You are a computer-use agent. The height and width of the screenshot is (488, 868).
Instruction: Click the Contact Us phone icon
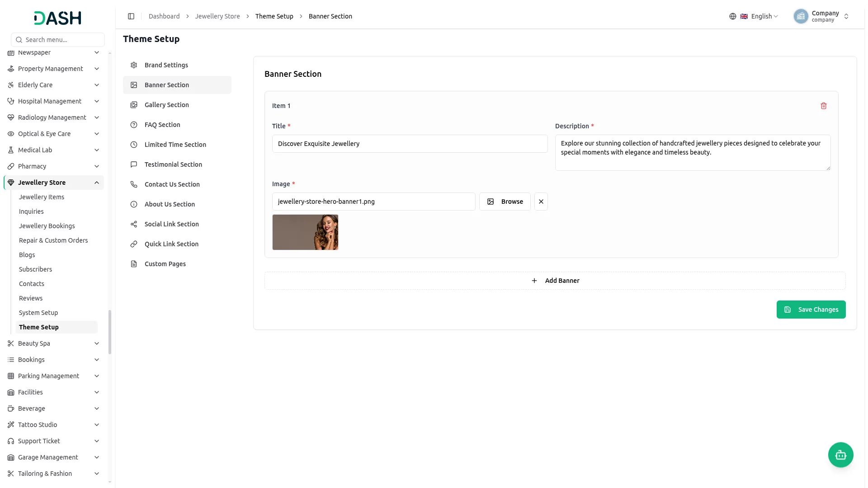134,184
